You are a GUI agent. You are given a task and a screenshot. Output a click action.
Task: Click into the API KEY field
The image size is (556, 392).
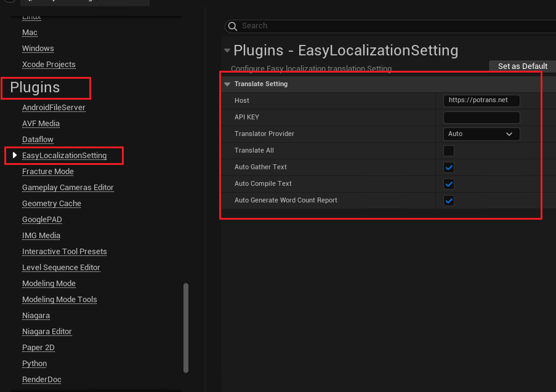click(x=481, y=118)
